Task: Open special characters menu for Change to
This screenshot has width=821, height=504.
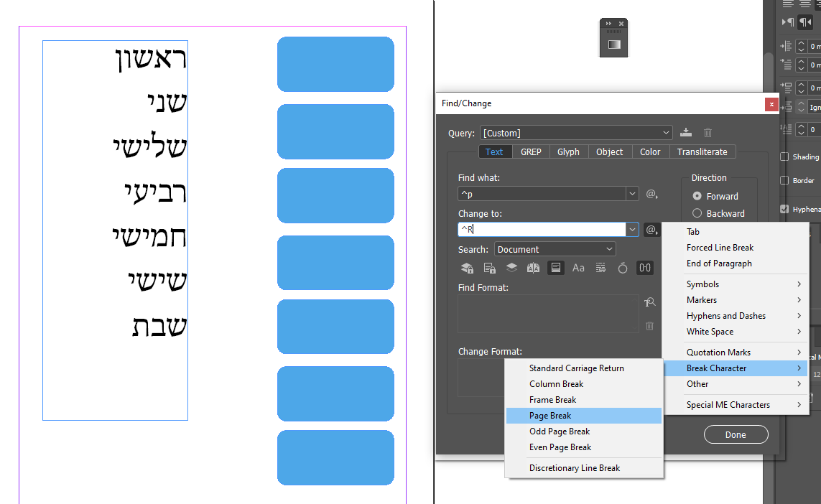Action: point(651,230)
